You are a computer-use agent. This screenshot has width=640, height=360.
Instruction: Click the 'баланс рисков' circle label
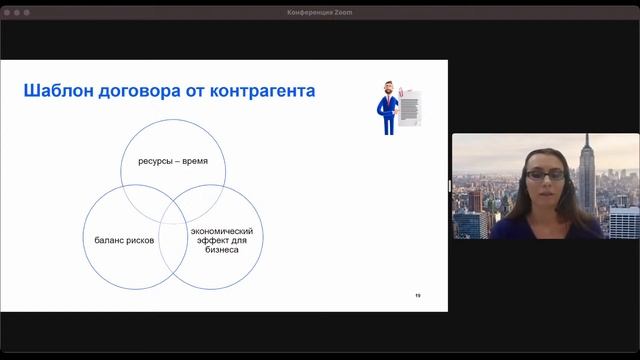124,240
